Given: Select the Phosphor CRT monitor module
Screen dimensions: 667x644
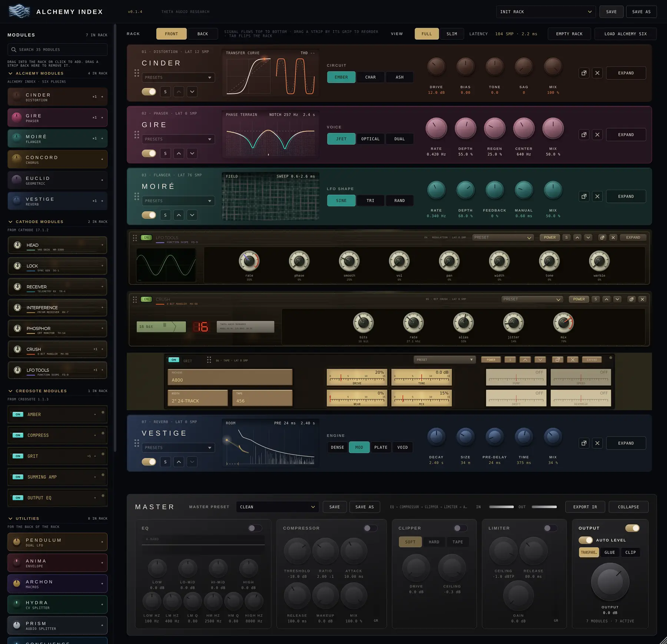Looking at the screenshot, I should (57, 329).
